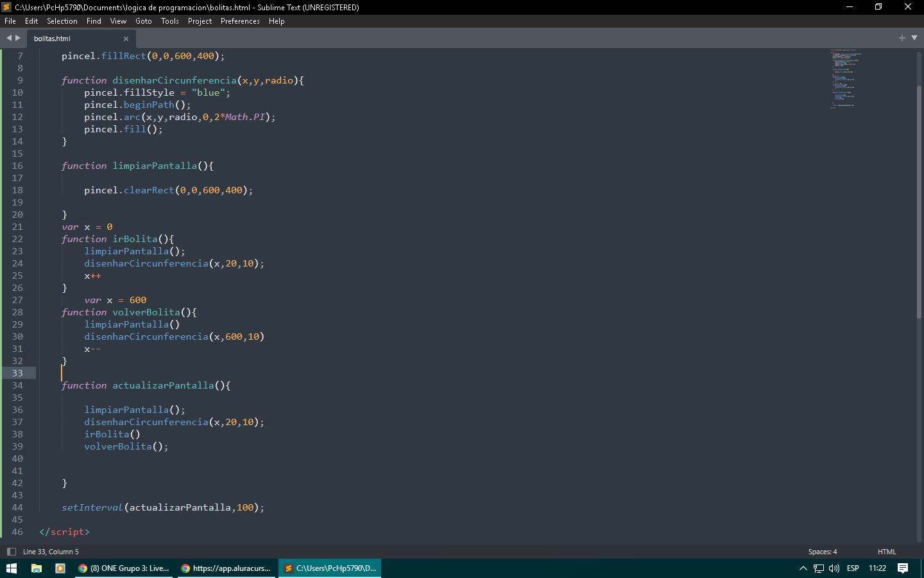Click line number 22 in gutter

[17, 239]
